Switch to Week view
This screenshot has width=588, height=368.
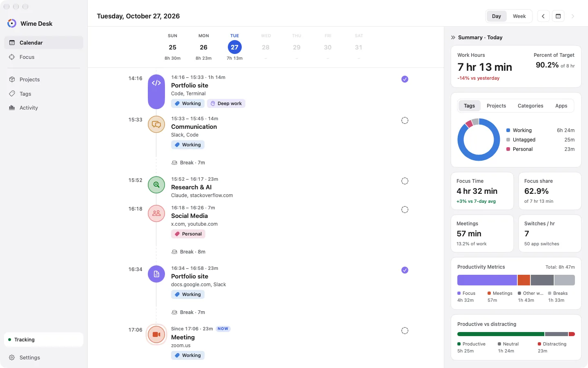pos(519,16)
